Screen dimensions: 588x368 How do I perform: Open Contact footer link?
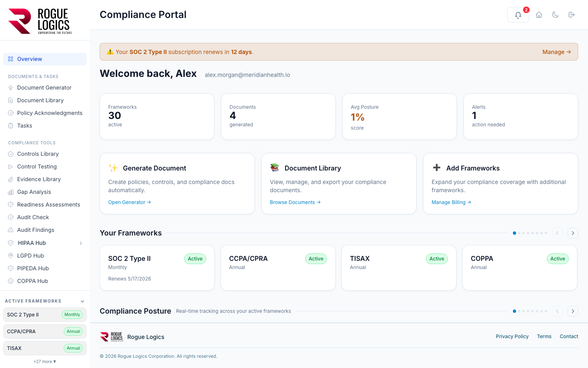click(x=569, y=337)
